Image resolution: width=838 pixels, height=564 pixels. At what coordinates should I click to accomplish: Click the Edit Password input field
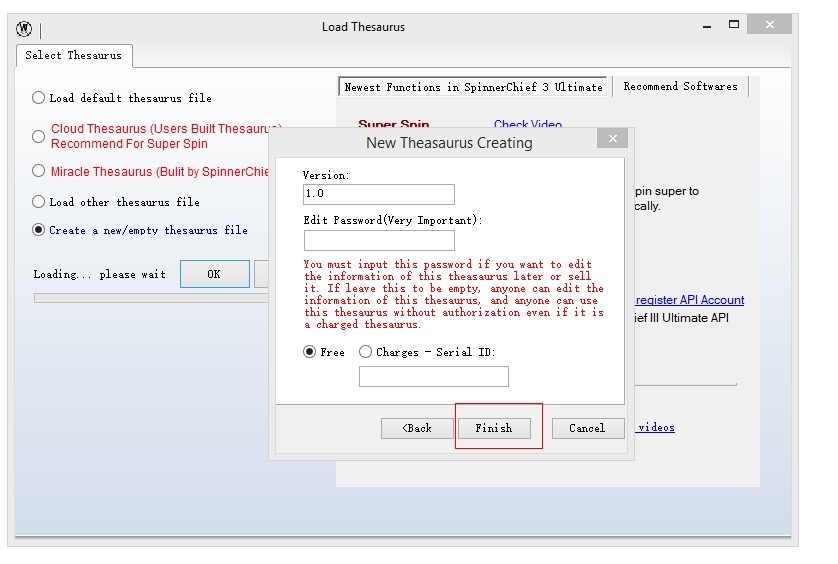[379, 240]
